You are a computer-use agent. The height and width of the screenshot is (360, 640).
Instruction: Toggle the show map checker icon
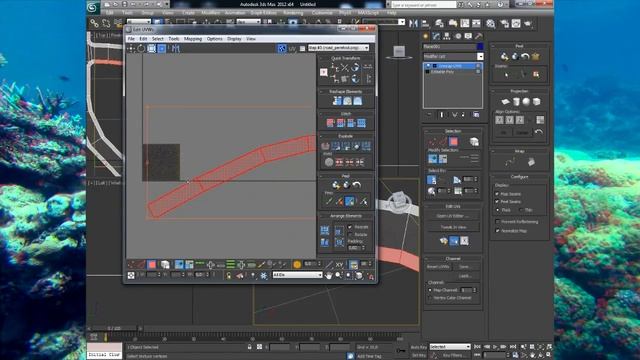coord(282,49)
